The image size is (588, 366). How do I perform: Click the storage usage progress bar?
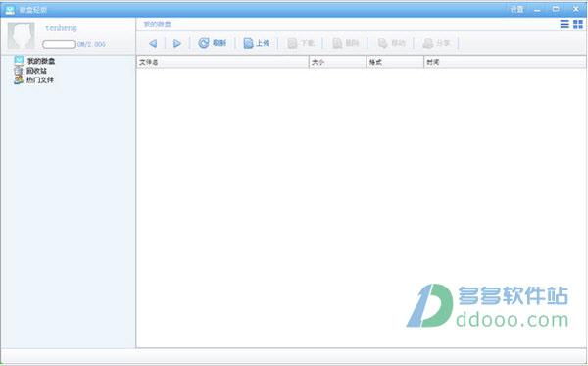pos(59,45)
